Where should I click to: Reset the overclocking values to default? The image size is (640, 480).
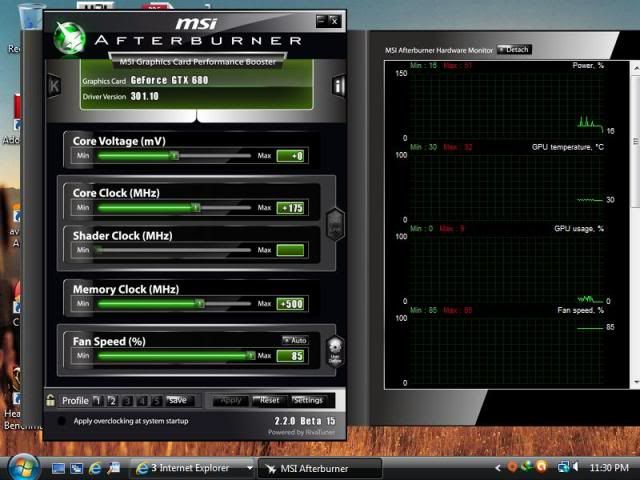[x=269, y=400]
